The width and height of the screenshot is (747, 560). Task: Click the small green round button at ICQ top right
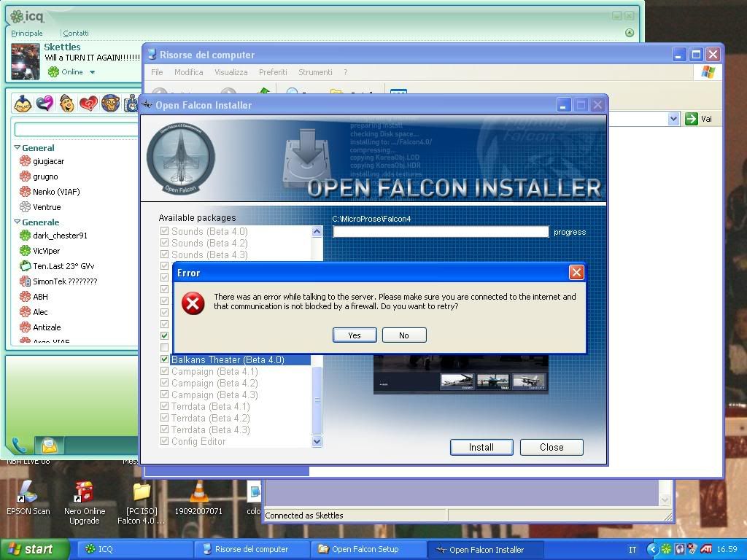click(630, 32)
